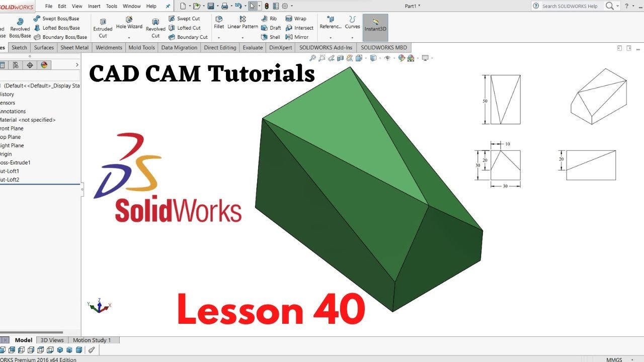The height and width of the screenshot is (362, 644).
Task: Select Cut-Loft2 in the feature tree
Action: pyautogui.click(x=11, y=179)
